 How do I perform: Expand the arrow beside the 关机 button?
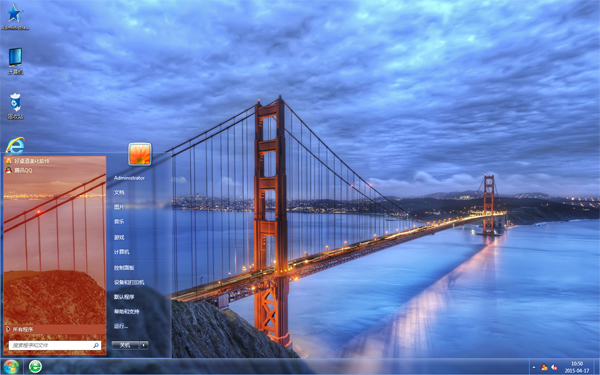(144, 345)
